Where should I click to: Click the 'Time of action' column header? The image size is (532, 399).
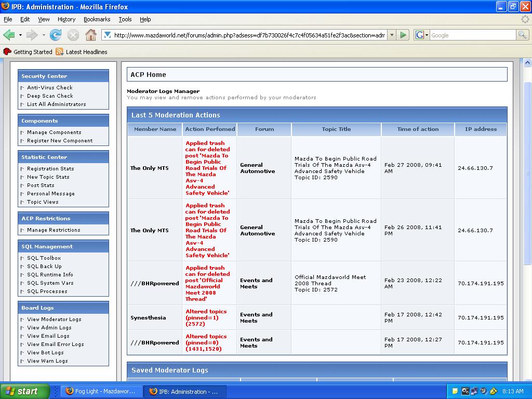click(418, 129)
